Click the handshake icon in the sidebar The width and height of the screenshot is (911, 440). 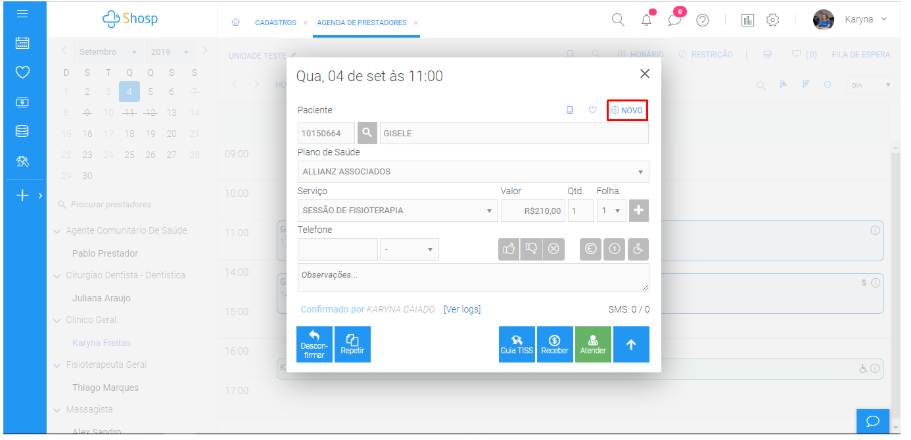click(22, 162)
